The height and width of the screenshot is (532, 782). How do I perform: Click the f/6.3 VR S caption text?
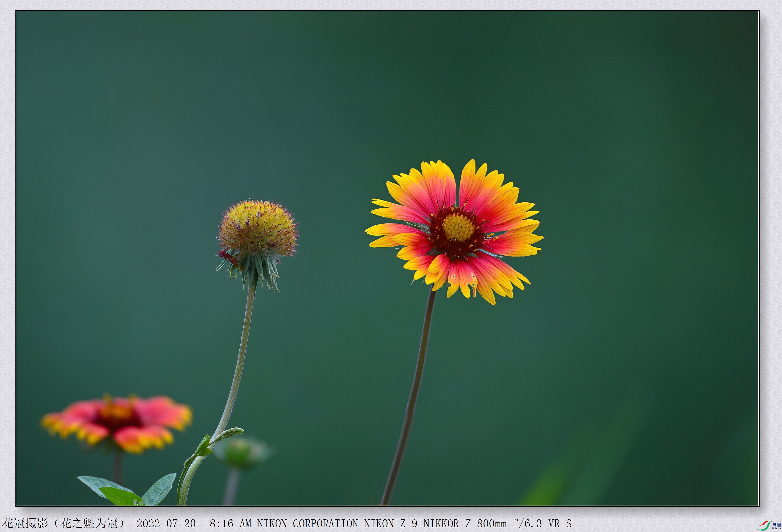(x=542, y=524)
